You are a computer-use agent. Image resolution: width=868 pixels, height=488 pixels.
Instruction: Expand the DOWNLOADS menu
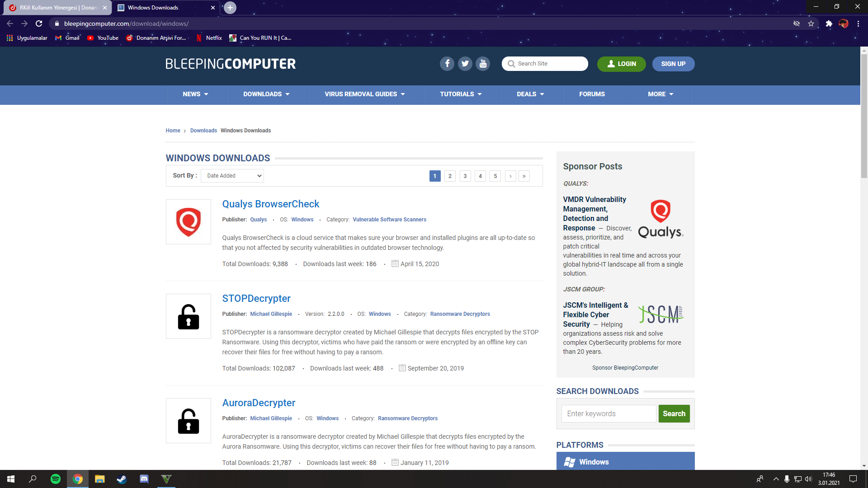tap(267, 94)
